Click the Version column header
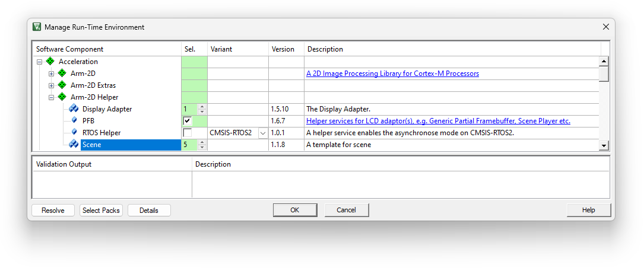The height and width of the screenshot is (271, 644). (283, 49)
